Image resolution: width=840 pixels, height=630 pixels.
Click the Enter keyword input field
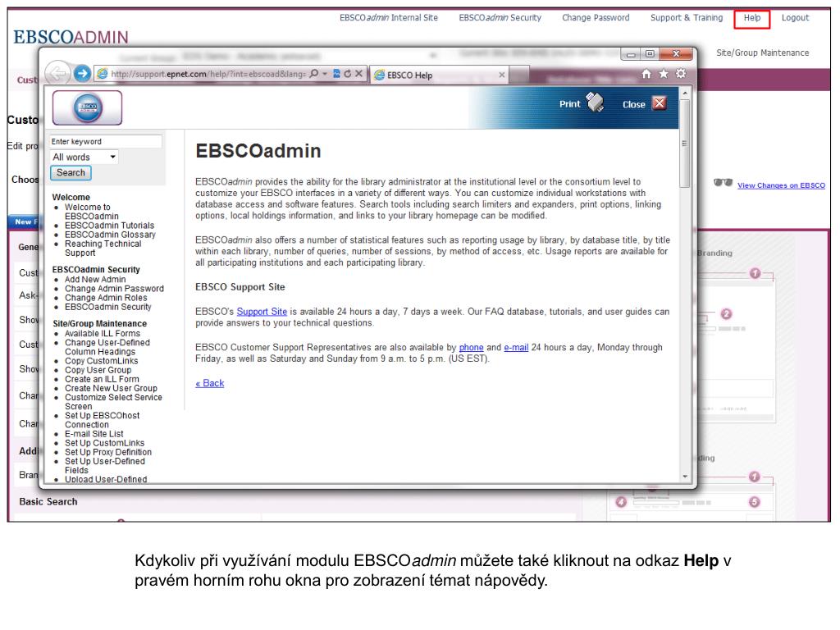pyautogui.click(x=106, y=141)
